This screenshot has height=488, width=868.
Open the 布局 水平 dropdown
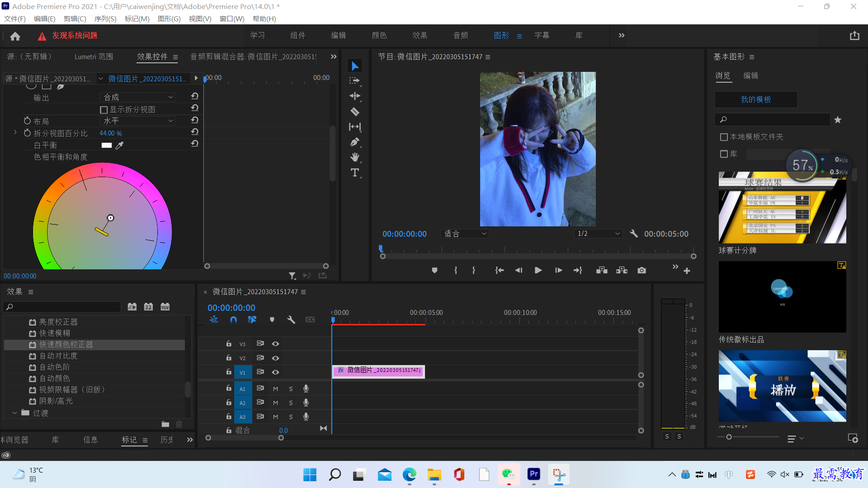pos(137,121)
